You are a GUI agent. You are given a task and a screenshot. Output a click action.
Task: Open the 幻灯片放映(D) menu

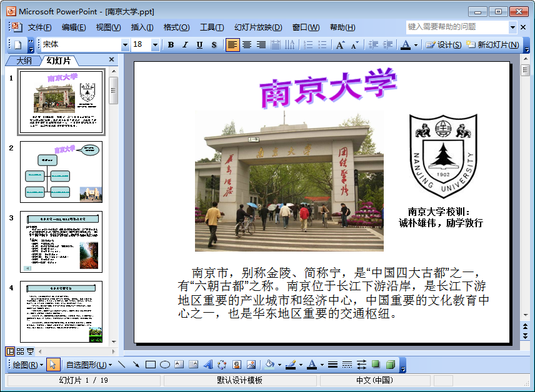pyautogui.click(x=258, y=27)
